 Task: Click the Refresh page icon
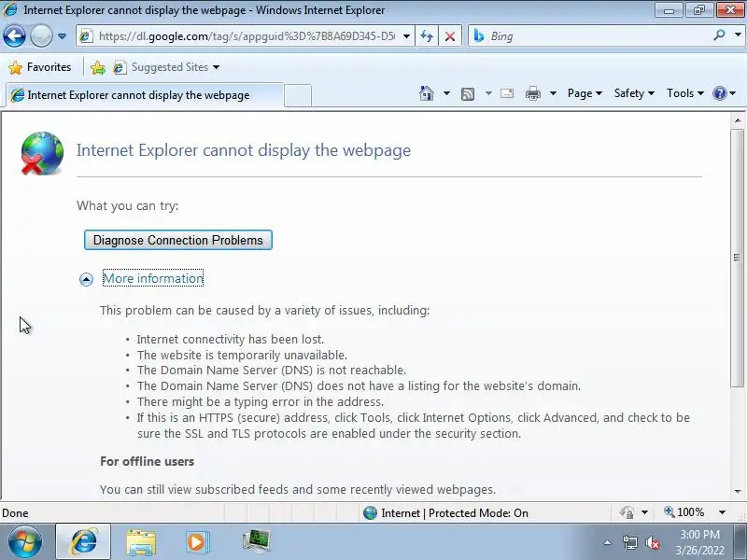(x=427, y=36)
